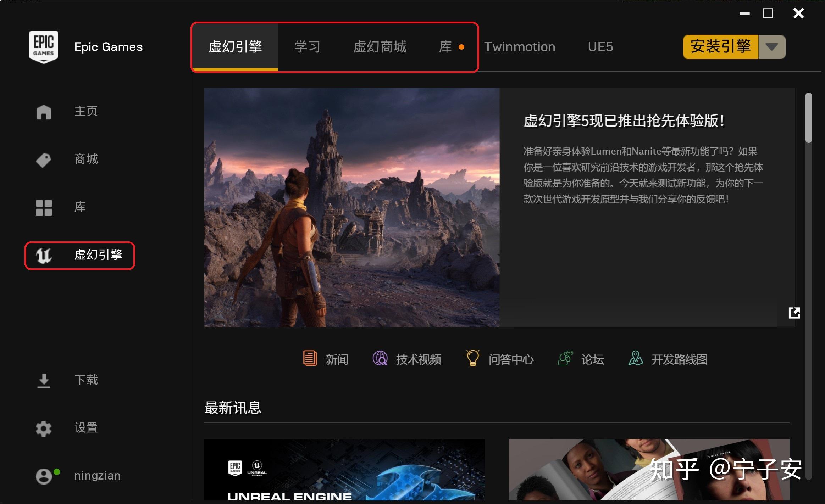This screenshot has width=825, height=504.
Task: Switch to the Twinmotion tab
Action: [519, 46]
